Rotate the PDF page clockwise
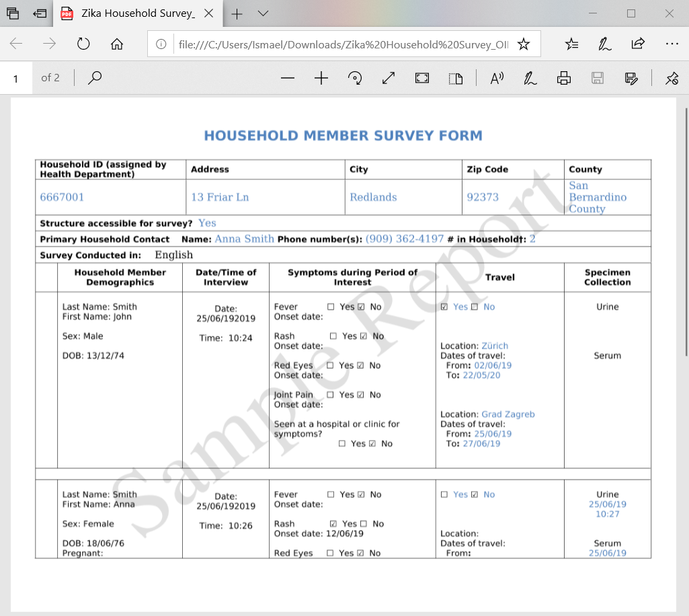Screen dimensions: 689x616 [355, 79]
